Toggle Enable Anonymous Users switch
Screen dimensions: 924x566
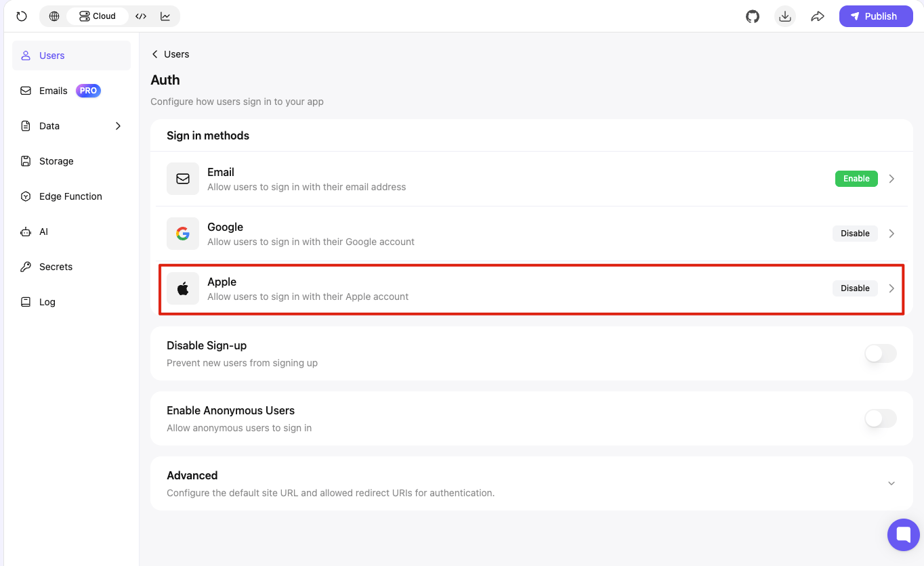(x=881, y=418)
